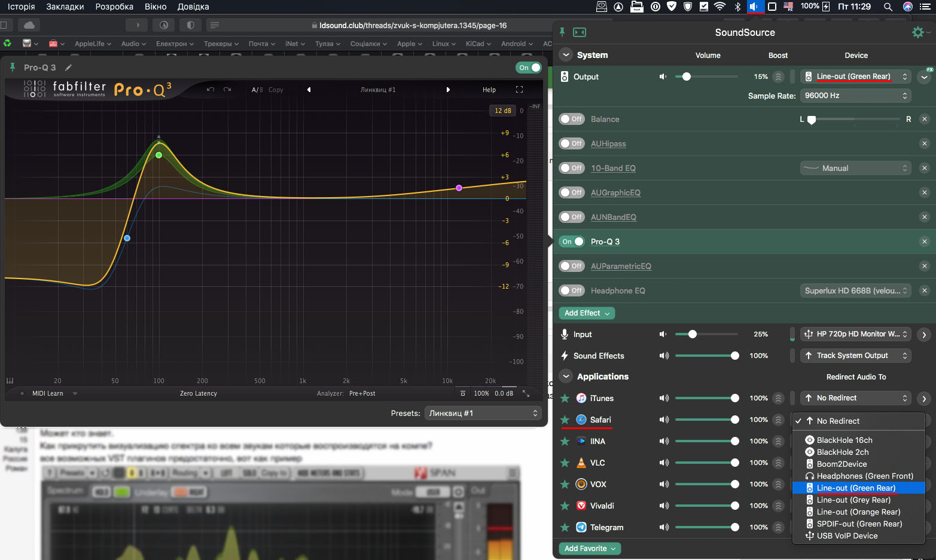
Task: Select SPDIF-out (Green Rear) option
Action: coord(859,524)
